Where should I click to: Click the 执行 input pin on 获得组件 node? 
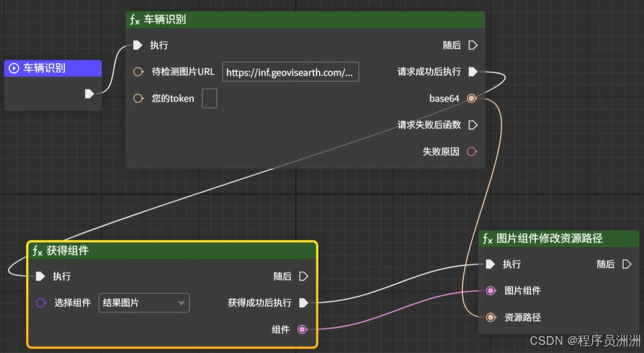[x=40, y=276]
